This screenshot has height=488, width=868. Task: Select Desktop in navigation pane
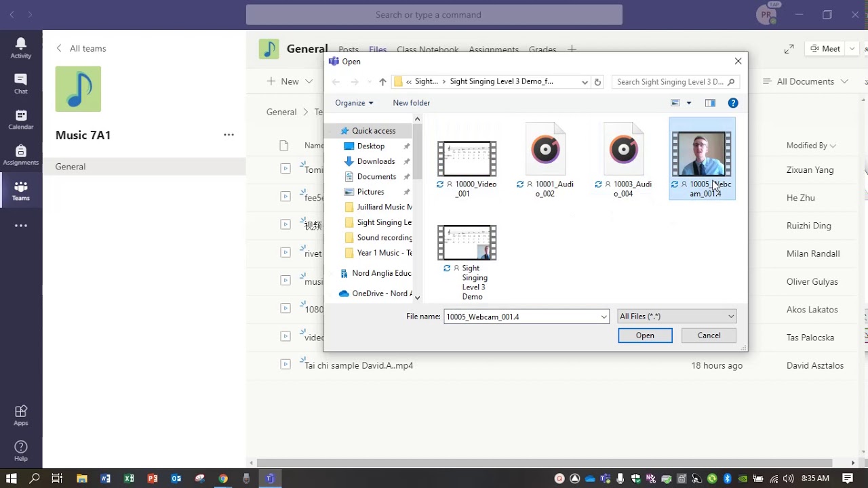371,146
